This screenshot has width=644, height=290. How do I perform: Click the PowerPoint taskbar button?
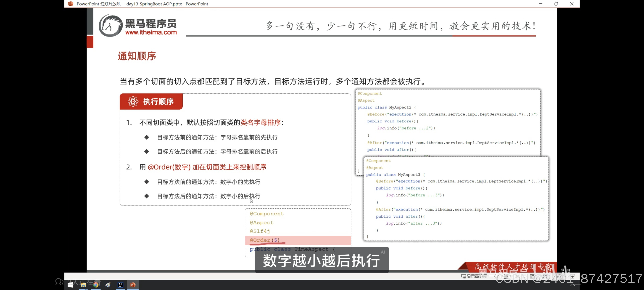coord(133,285)
